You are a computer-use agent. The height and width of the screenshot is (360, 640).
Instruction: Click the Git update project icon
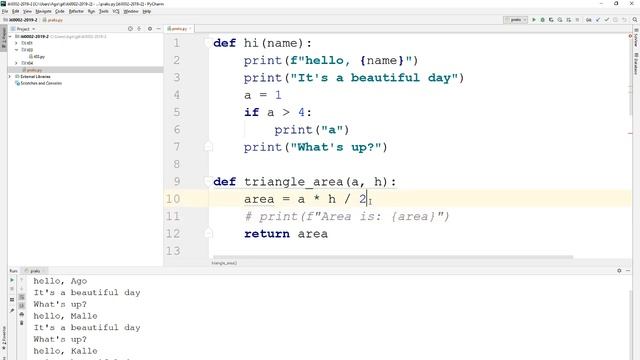[589, 20]
